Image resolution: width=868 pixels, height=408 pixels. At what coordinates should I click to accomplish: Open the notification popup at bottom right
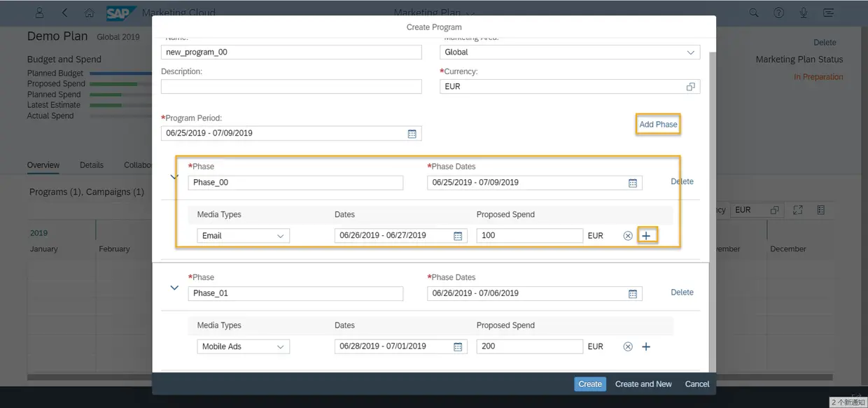(848, 402)
